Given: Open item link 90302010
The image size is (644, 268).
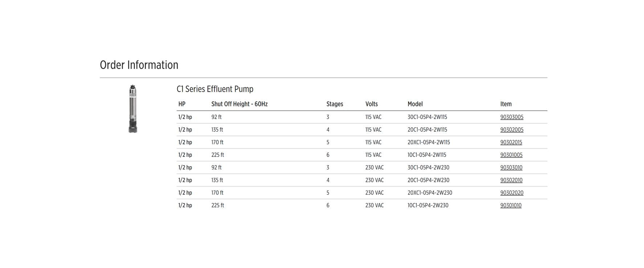Looking at the screenshot, I should (x=511, y=180).
